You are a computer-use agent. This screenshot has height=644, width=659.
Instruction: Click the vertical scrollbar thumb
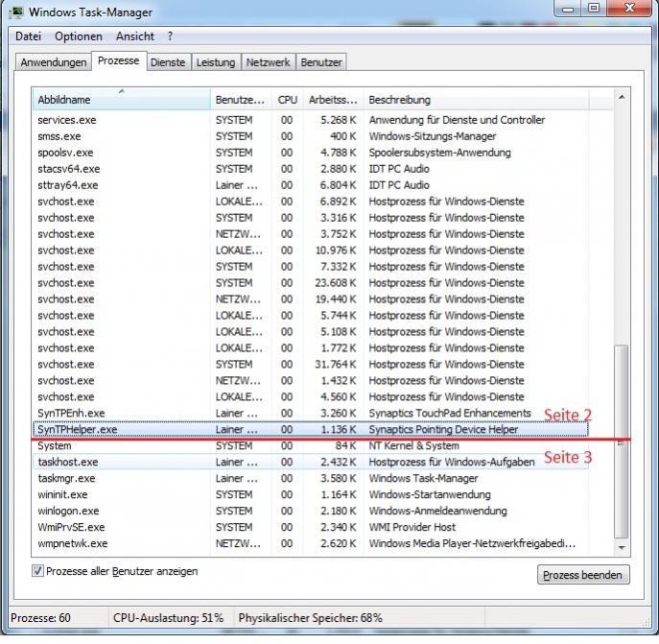coord(622,441)
